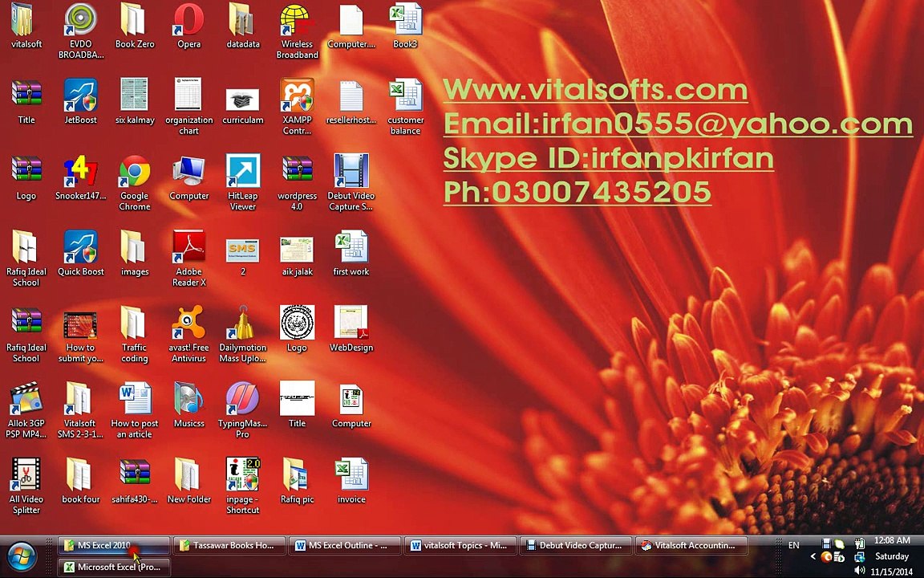The image size is (924, 578).
Task: Select the book four folder
Action: click(81, 482)
